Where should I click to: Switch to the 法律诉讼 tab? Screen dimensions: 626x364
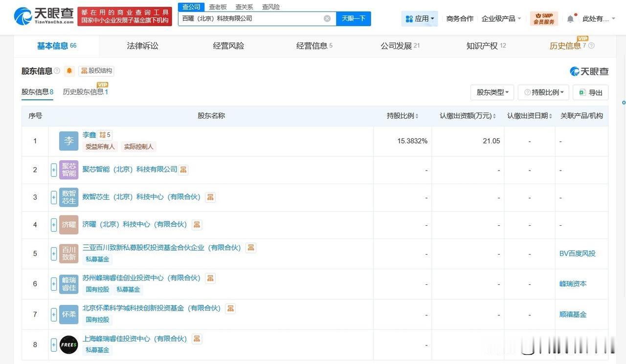point(142,46)
